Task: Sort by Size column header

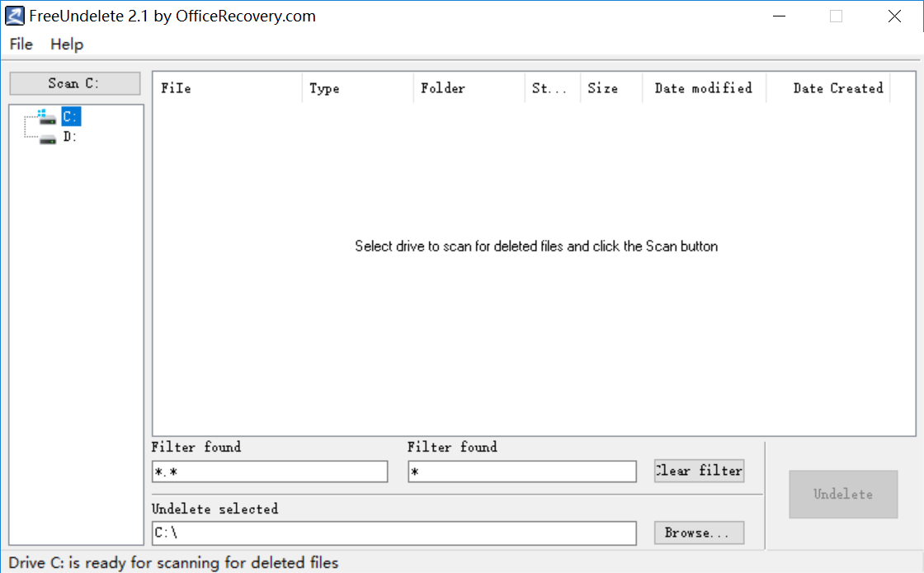Action: [610, 88]
